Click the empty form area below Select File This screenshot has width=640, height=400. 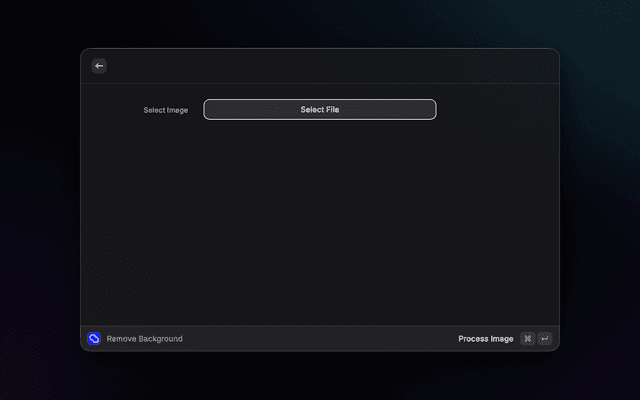320,220
